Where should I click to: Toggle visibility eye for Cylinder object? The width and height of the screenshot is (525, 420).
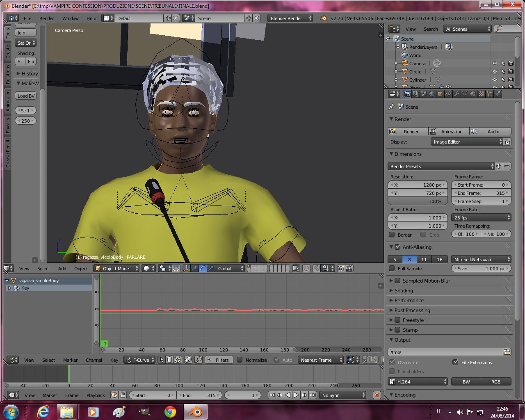pos(494,80)
